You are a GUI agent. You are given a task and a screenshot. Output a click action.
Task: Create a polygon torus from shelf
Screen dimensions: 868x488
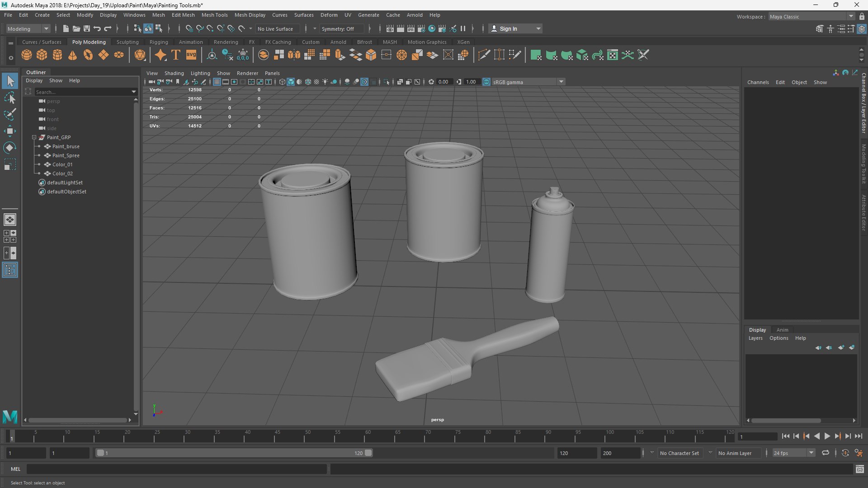(x=88, y=55)
